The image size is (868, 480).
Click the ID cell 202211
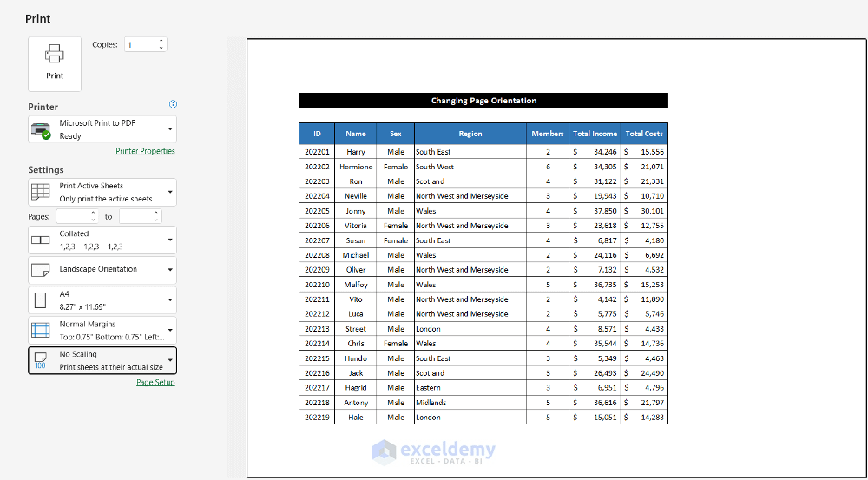[x=317, y=299]
